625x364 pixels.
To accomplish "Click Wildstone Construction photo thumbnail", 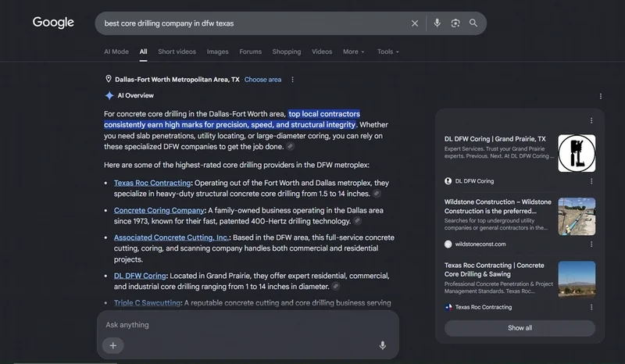I will click(x=577, y=216).
